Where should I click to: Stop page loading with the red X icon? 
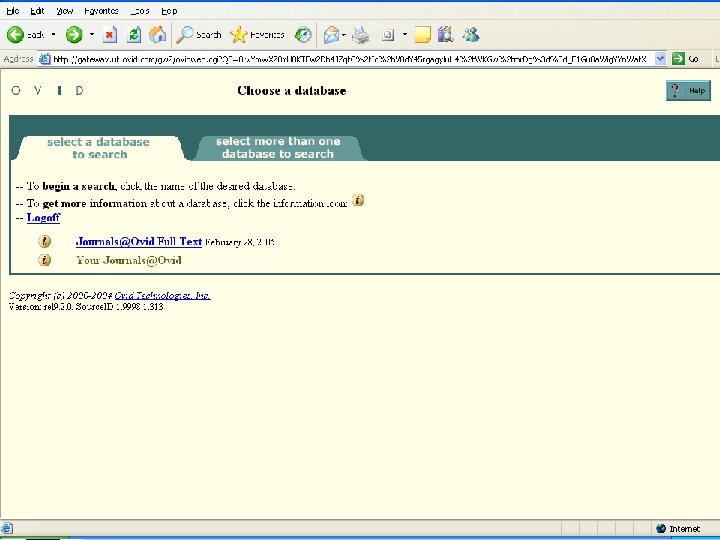tap(110, 34)
